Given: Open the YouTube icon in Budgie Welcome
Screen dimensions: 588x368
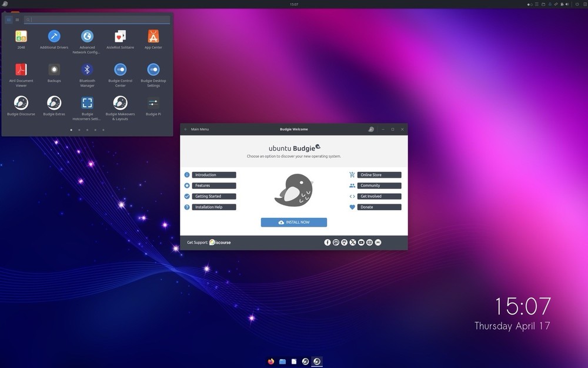Looking at the screenshot, I should click(361, 242).
